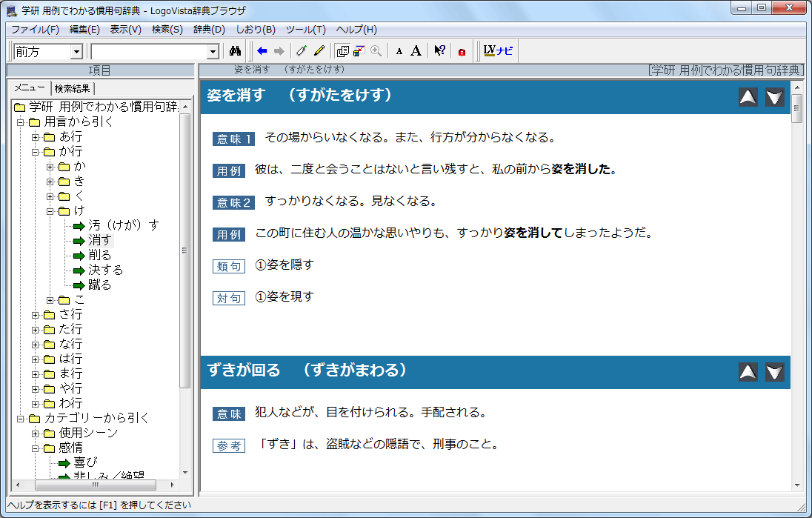
Task: Switch to the 検索結果 tab
Action: [72, 89]
